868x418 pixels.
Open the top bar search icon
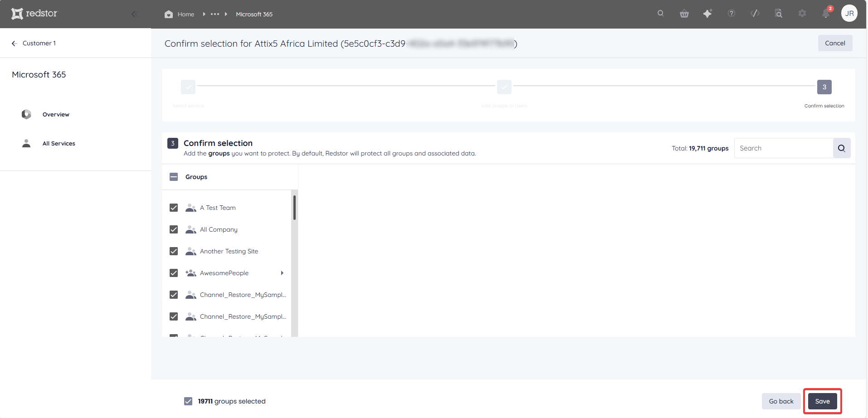click(x=661, y=14)
